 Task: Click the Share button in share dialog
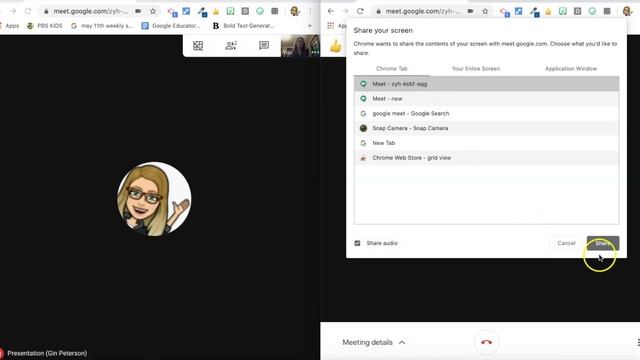point(603,243)
